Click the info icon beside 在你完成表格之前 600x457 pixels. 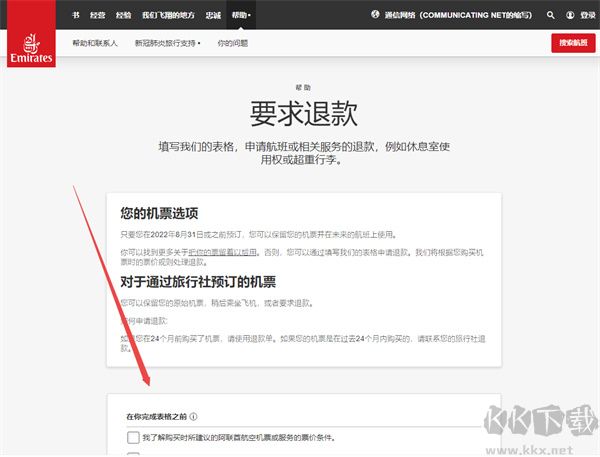pos(194,416)
